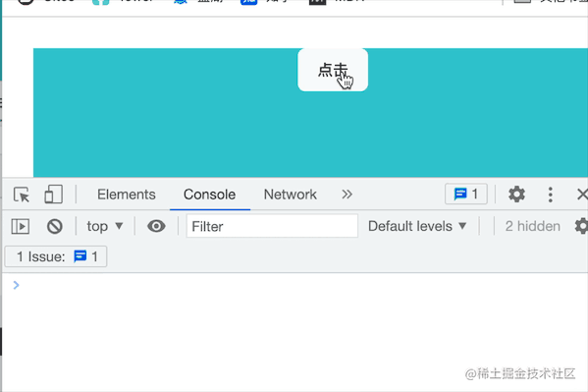Screen dimensions: 588x392
Task: Open the DevTools three-dot menu
Action: (550, 195)
